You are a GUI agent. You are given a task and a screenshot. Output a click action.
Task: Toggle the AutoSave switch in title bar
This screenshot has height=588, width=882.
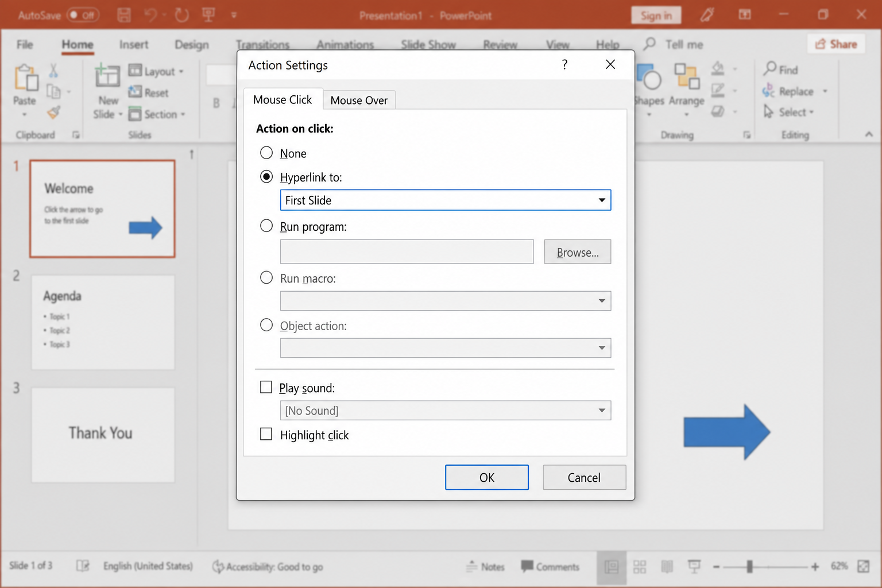(83, 15)
